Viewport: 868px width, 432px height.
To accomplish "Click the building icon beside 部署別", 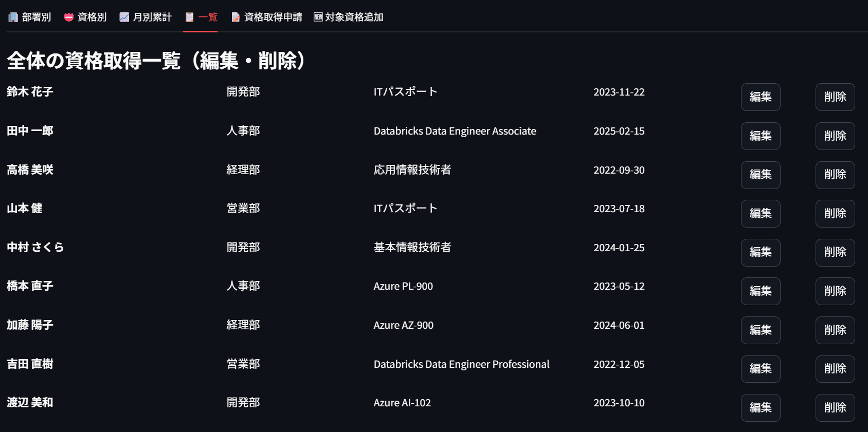I will (x=13, y=17).
